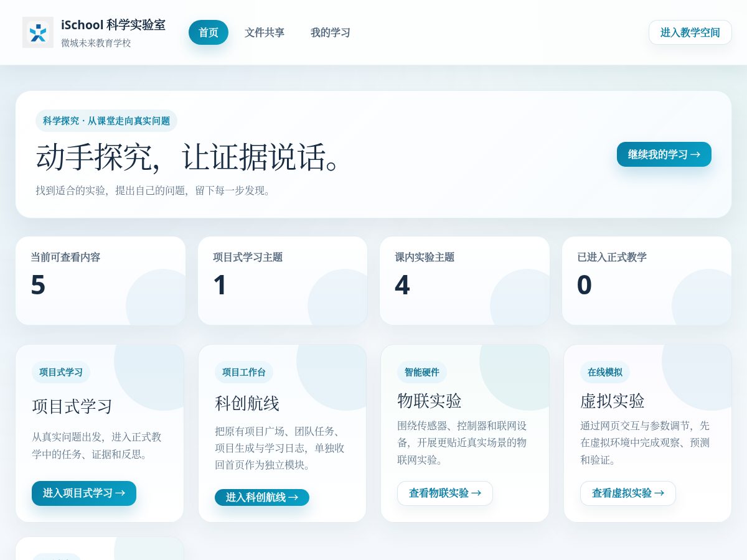The height and width of the screenshot is (560, 747).
Task: Click description starting 围绕传感器
Action: click(463, 443)
